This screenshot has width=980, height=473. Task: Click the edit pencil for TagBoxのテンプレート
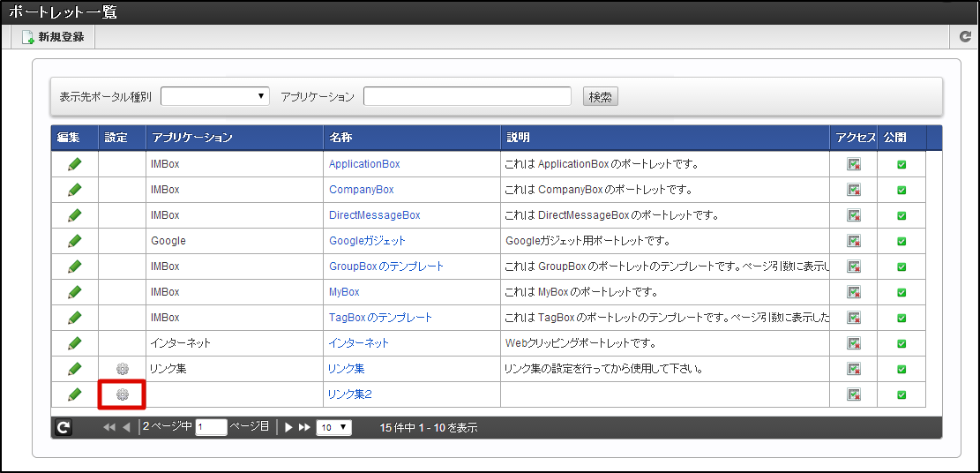coord(74,318)
